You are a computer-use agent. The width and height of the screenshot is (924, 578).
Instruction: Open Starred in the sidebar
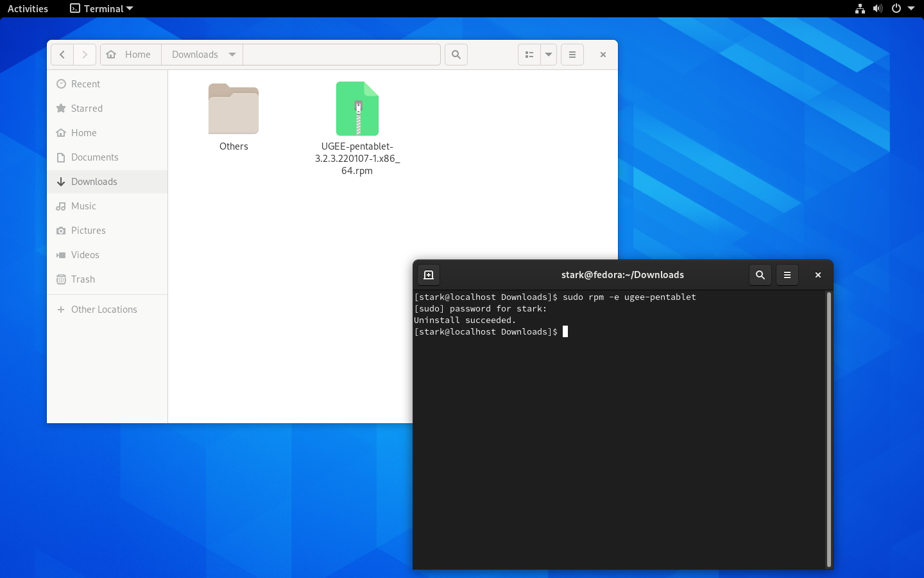click(107, 109)
